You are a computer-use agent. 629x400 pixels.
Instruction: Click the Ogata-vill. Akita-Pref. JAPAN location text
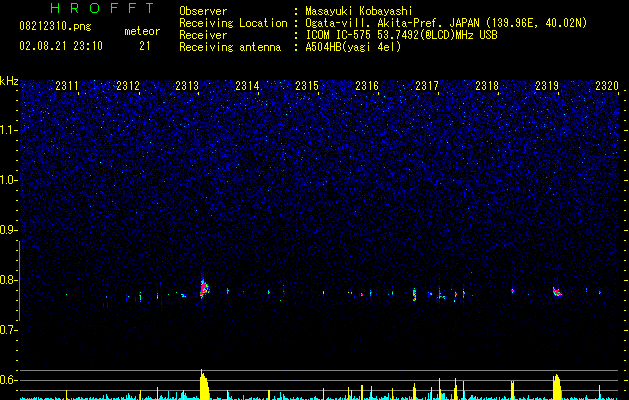pyautogui.click(x=446, y=23)
